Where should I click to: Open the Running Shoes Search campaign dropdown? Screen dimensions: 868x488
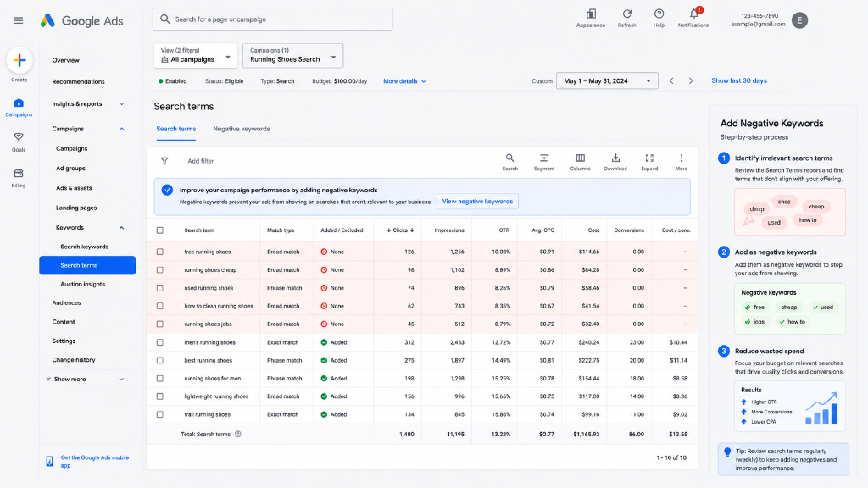pyautogui.click(x=292, y=55)
